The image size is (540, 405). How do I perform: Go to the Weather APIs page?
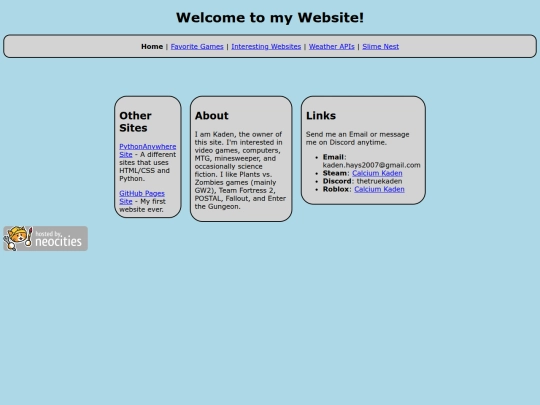332,46
